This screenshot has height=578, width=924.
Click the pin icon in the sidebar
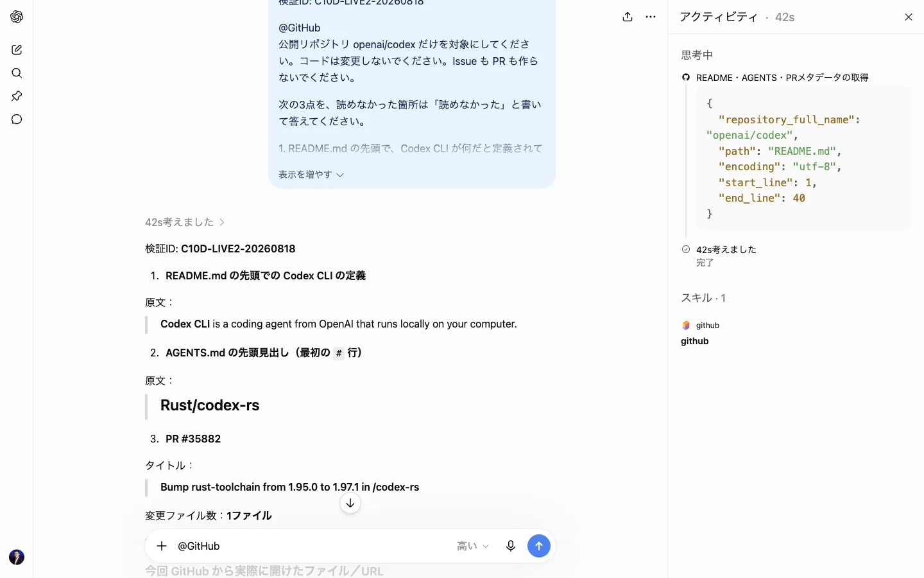click(x=17, y=96)
